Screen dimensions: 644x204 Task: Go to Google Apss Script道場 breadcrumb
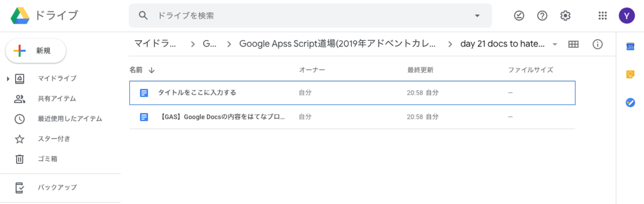[x=338, y=44]
